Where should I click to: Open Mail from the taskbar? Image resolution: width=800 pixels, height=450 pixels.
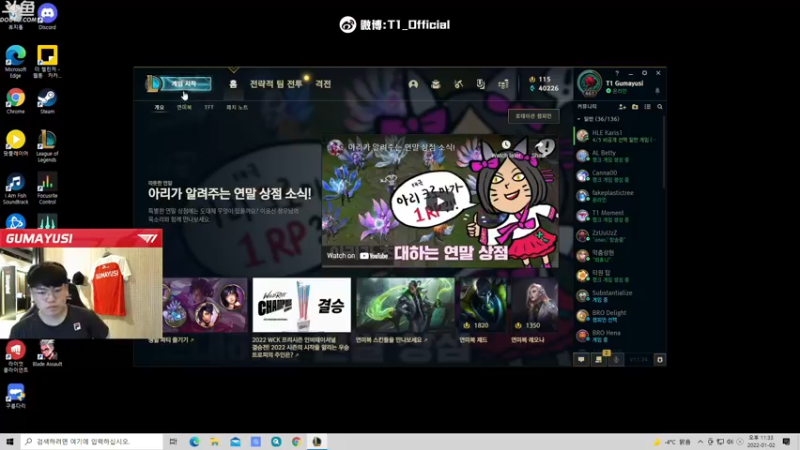pos(235,442)
